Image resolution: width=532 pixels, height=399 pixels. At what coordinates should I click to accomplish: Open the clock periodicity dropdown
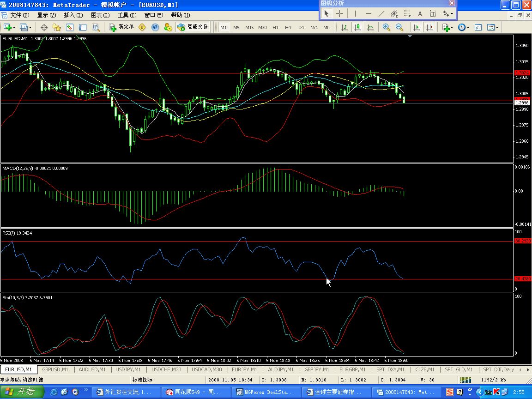click(468, 27)
